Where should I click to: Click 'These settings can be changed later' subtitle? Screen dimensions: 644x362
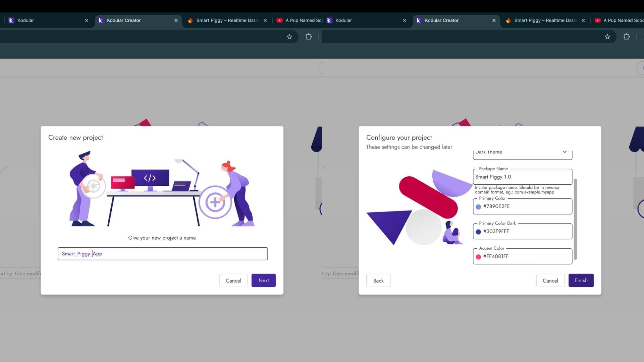(409, 147)
